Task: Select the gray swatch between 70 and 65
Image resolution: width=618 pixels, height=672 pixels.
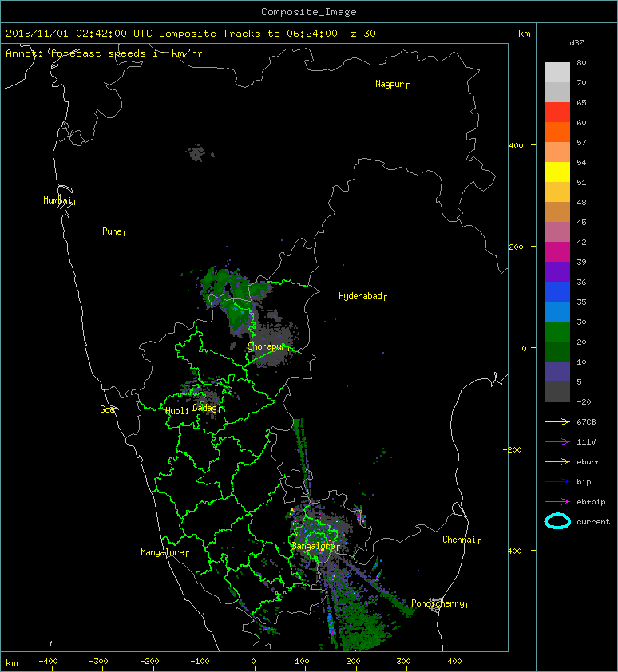Action: [557, 92]
